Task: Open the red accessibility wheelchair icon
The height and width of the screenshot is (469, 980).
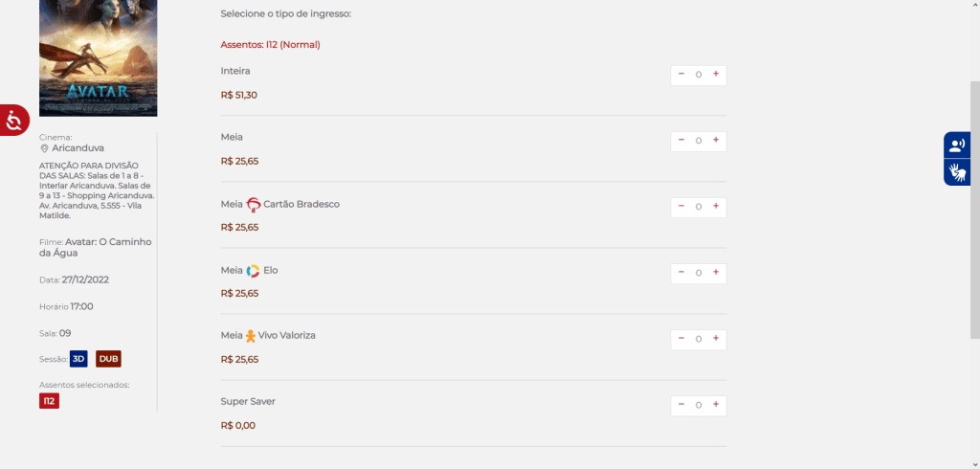Action: (x=14, y=120)
